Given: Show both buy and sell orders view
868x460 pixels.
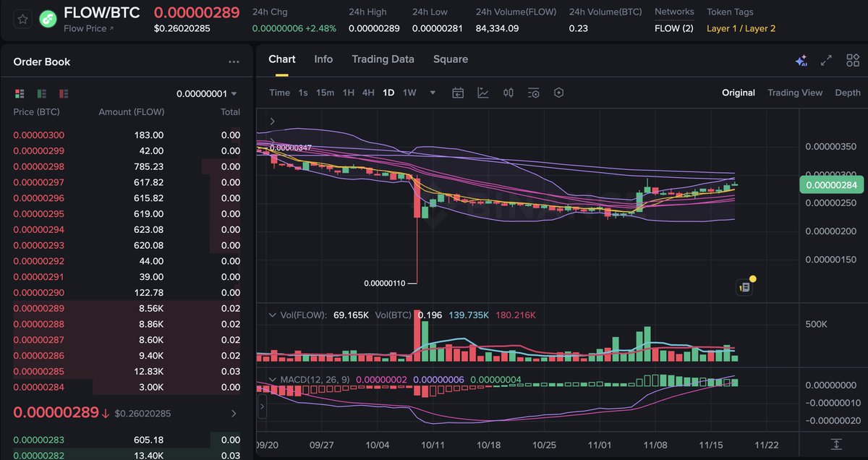Looking at the screenshot, I should coord(20,93).
